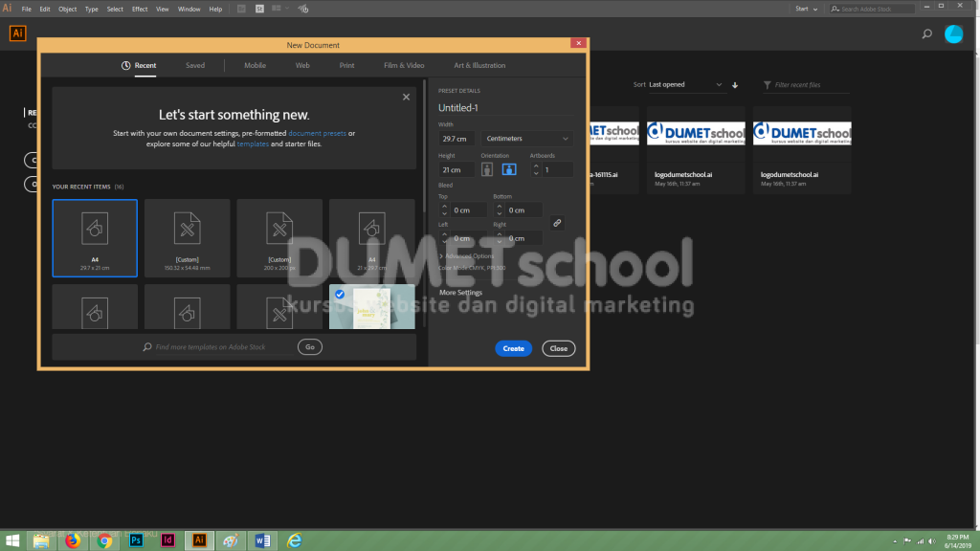The width and height of the screenshot is (980, 551).
Task: Select landscape orientation icon
Action: (x=509, y=169)
